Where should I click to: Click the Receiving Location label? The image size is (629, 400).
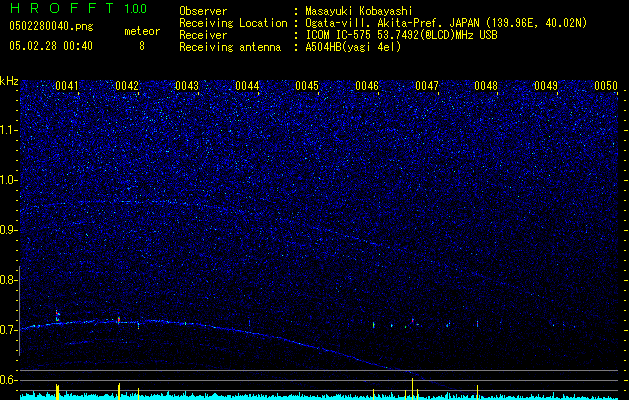(x=233, y=23)
